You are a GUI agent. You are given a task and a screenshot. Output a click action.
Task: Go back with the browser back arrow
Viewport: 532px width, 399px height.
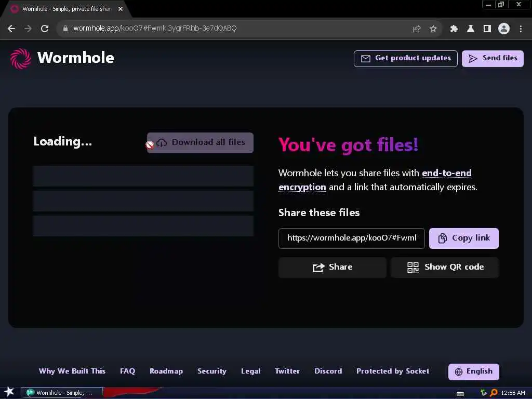(x=11, y=29)
